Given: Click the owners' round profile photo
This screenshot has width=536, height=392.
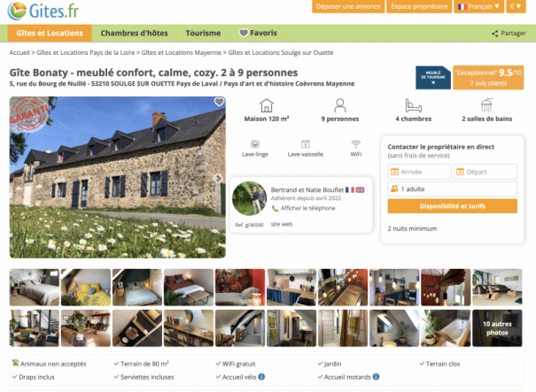Looking at the screenshot, I should tap(249, 198).
